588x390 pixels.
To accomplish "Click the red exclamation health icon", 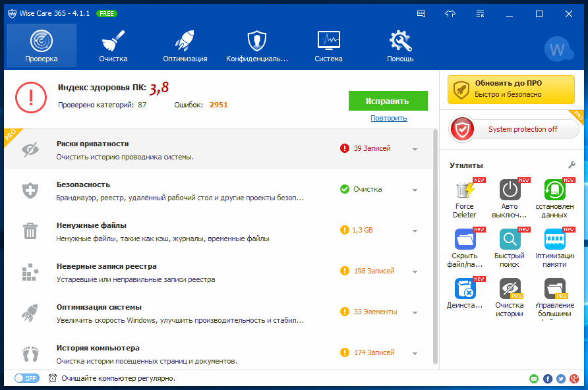I will point(31,97).
